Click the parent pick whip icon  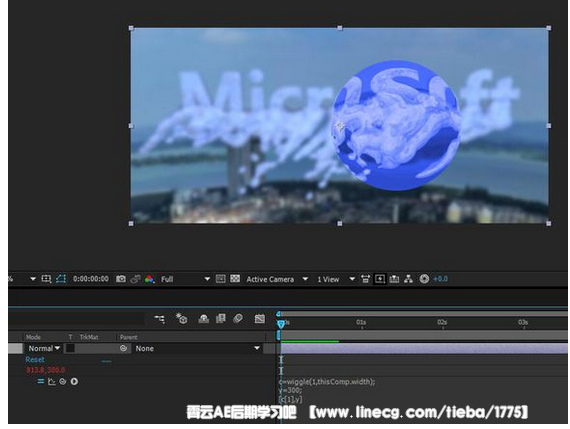(x=123, y=348)
